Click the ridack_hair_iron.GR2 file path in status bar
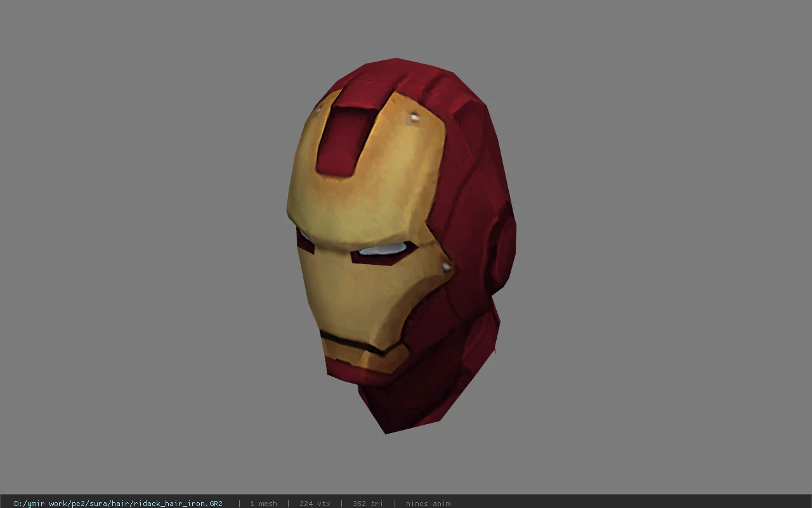 [x=118, y=504]
